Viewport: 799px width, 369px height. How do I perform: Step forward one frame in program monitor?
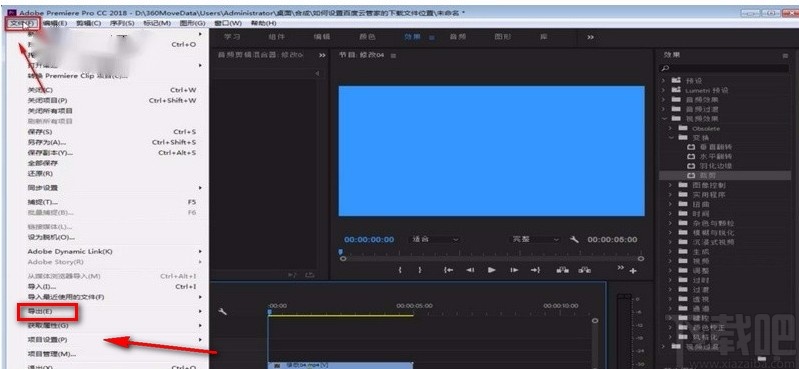(x=514, y=270)
